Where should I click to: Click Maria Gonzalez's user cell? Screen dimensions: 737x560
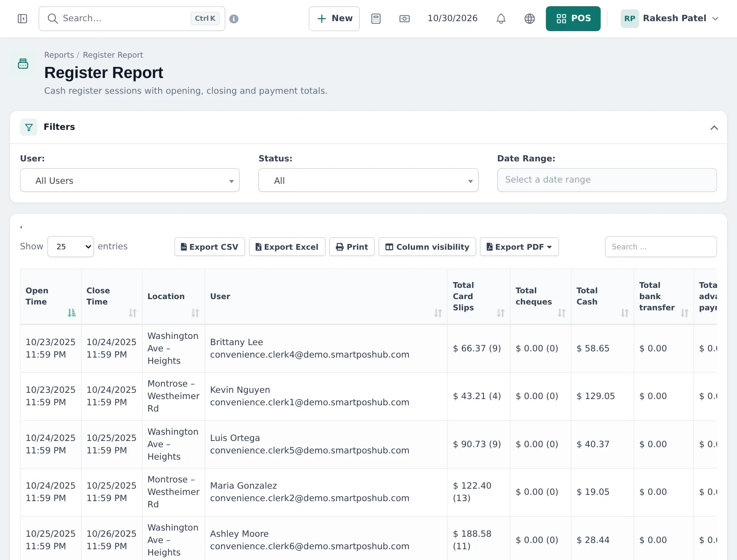[x=326, y=492]
